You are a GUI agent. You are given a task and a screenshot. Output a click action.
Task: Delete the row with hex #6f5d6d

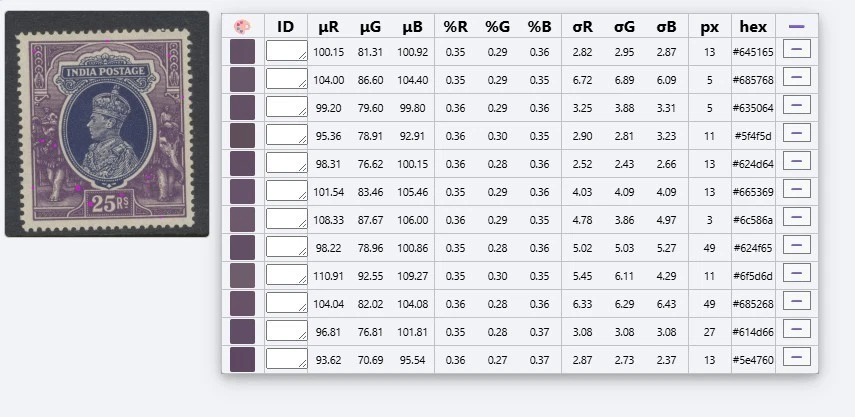click(797, 275)
